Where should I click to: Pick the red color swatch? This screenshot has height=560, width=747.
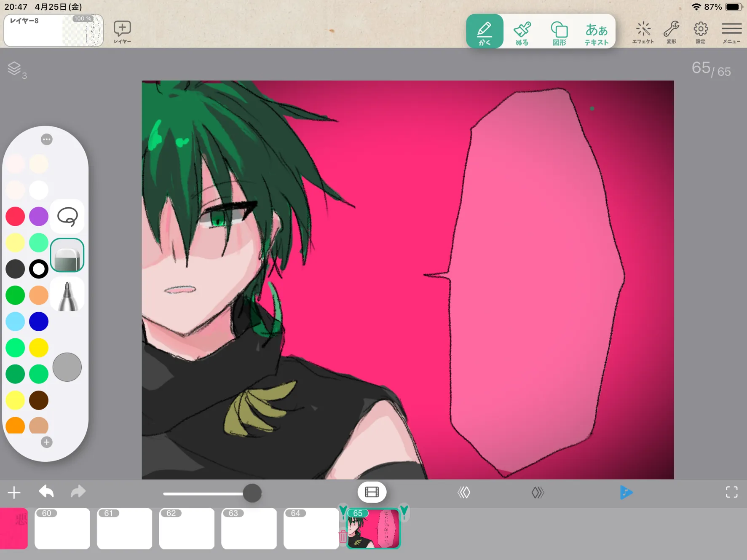click(x=15, y=216)
